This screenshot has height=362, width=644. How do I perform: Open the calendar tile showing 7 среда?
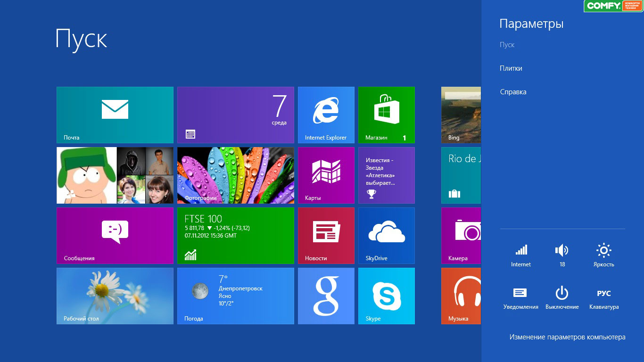click(x=236, y=115)
